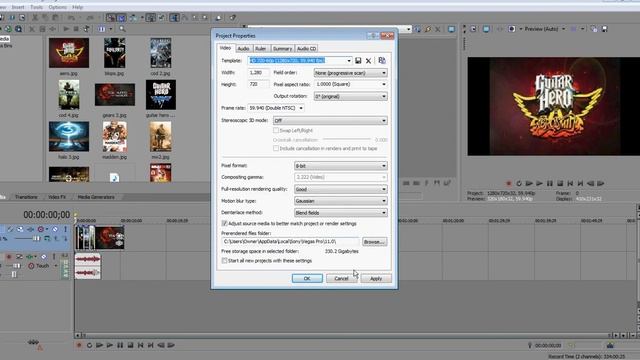
Task: Open the Transitions tab
Action: click(26, 197)
